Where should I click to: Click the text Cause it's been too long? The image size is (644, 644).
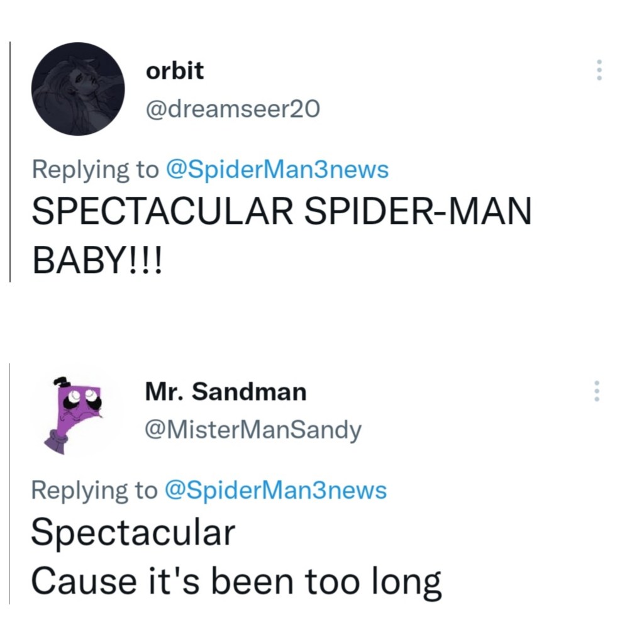(236, 582)
